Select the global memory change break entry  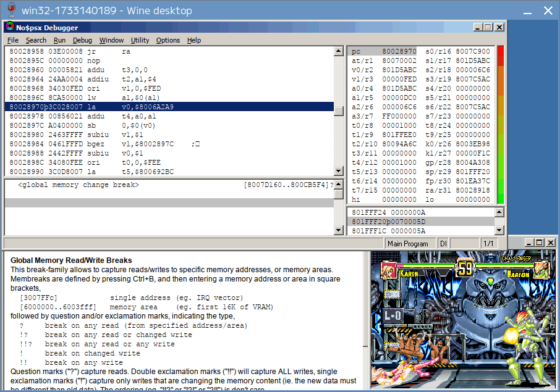point(169,185)
